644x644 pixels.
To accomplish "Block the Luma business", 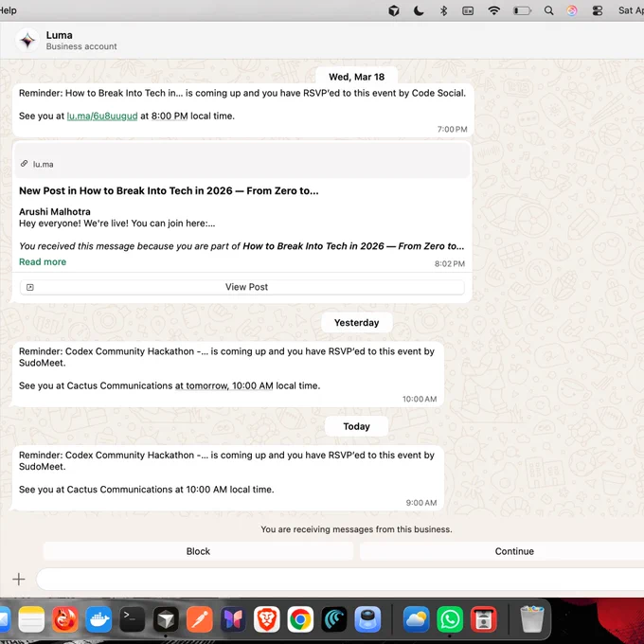I will (198, 551).
